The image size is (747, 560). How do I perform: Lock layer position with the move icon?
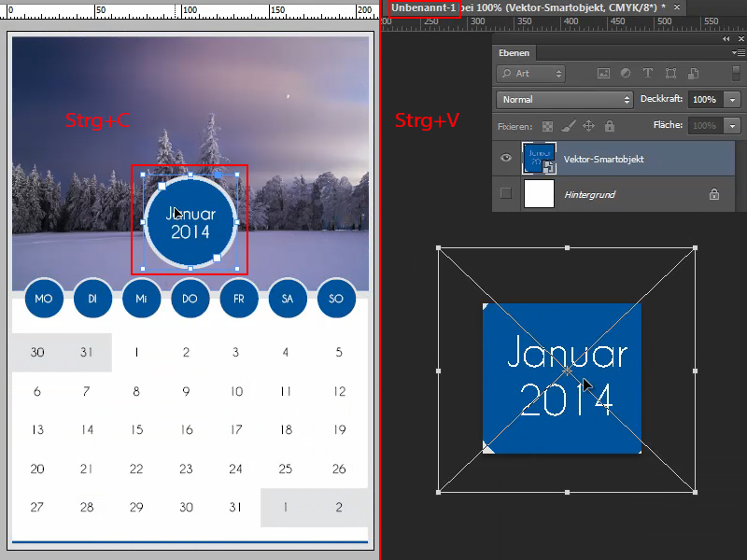[x=588, y=125]
